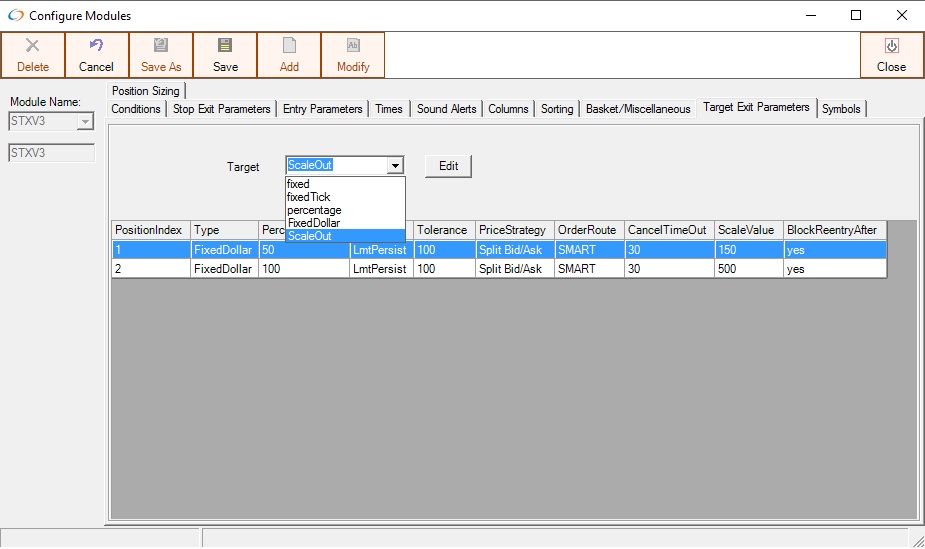Select percentage option in Target list
The height and width of the screenshot is (549, 925).
click(x=314, y=210)
